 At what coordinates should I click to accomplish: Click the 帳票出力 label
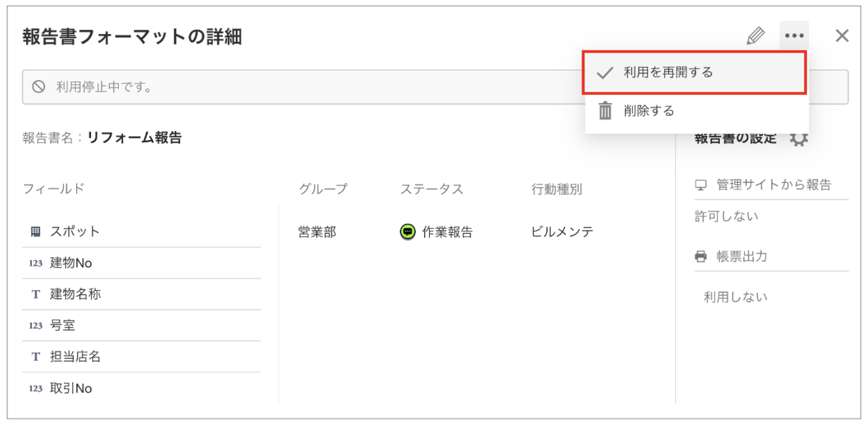742,257
